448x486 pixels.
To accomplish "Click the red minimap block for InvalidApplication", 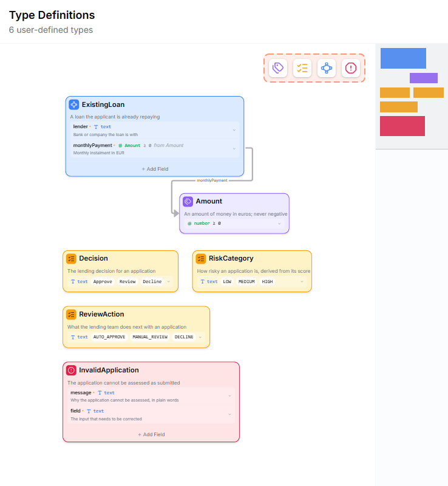I will 402,126.
